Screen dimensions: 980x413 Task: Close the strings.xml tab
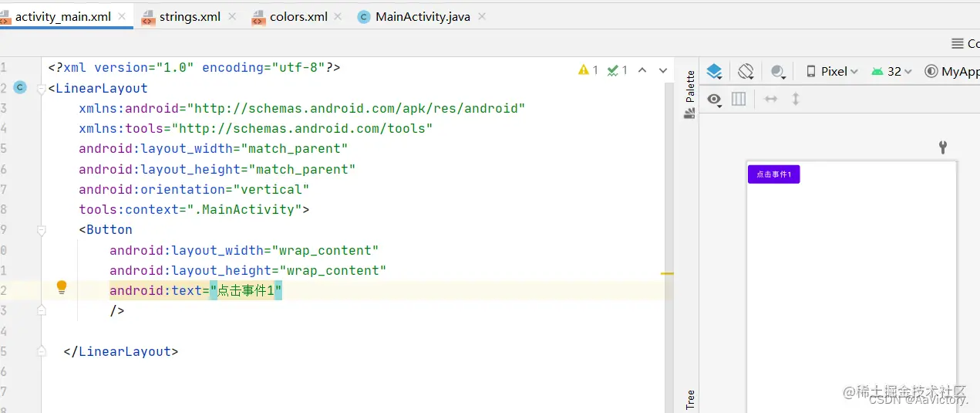(x=232, y=16)
